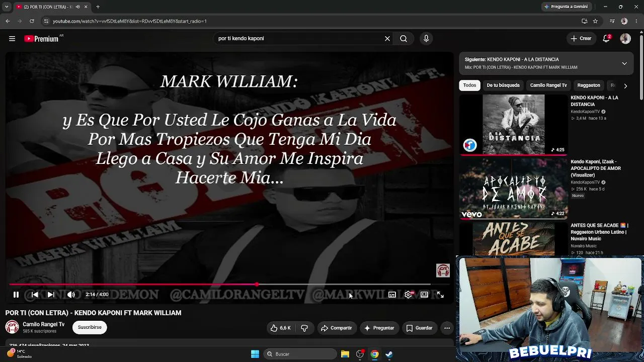644x362 pixels.
Task: Install the app from the address bar
Action: click(x=584, y=21)
